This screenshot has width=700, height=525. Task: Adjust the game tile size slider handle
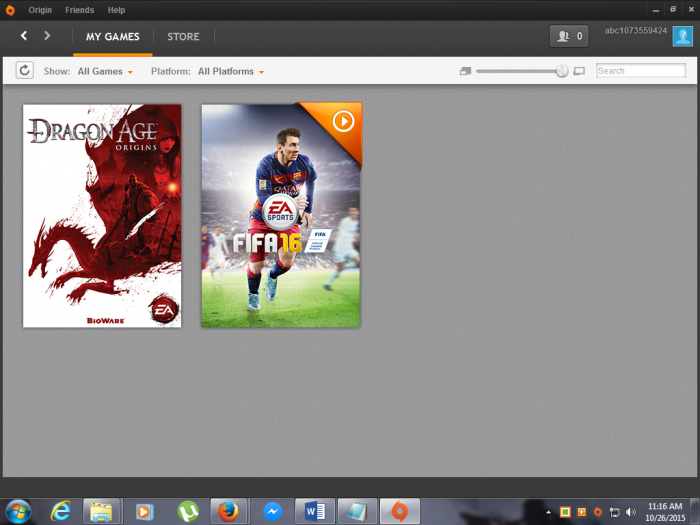pyautogui.click(x=562, y=71)
